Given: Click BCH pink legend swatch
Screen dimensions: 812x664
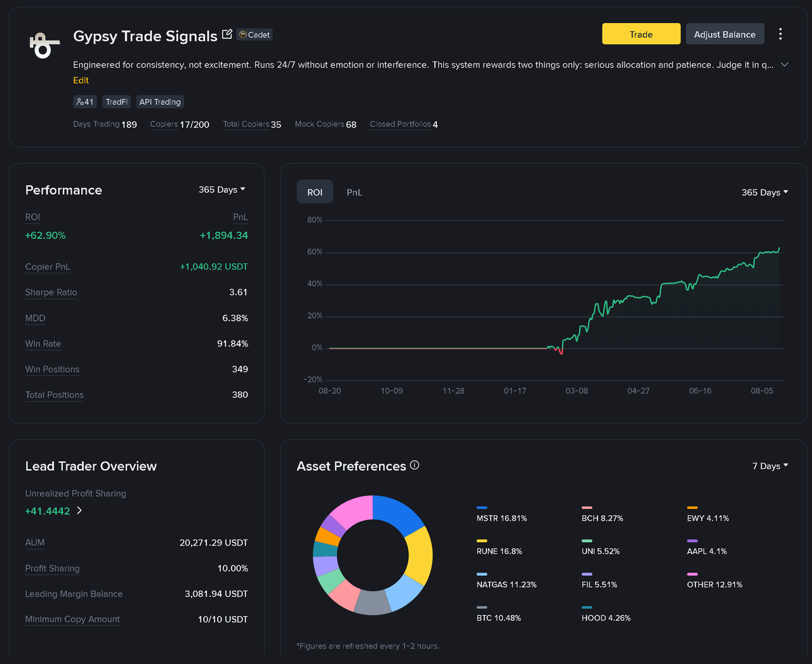Looking at the screenshot, I should click(587, 507).
